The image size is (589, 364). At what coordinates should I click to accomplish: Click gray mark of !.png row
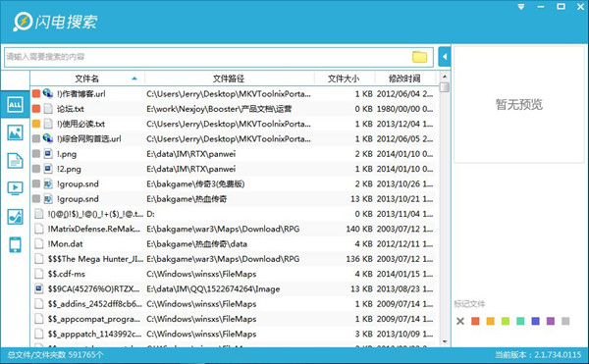[x=36, y=153]
